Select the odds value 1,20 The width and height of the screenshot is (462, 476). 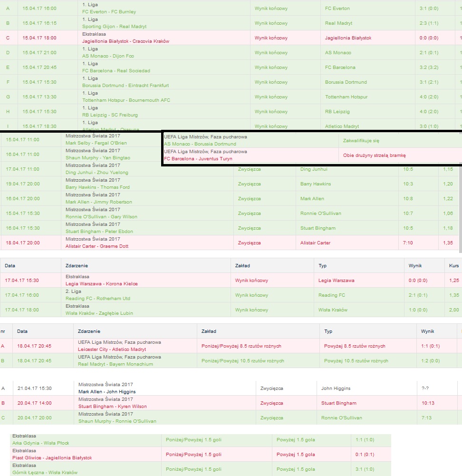448,184
